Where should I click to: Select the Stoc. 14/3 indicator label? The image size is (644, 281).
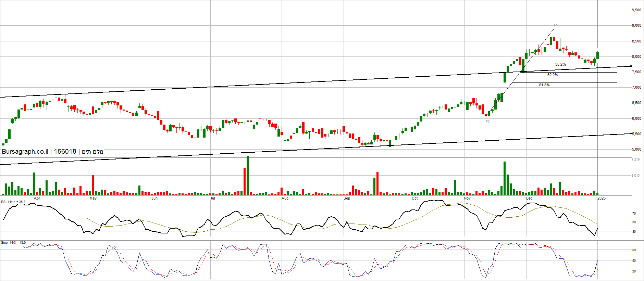pos(13,243)
